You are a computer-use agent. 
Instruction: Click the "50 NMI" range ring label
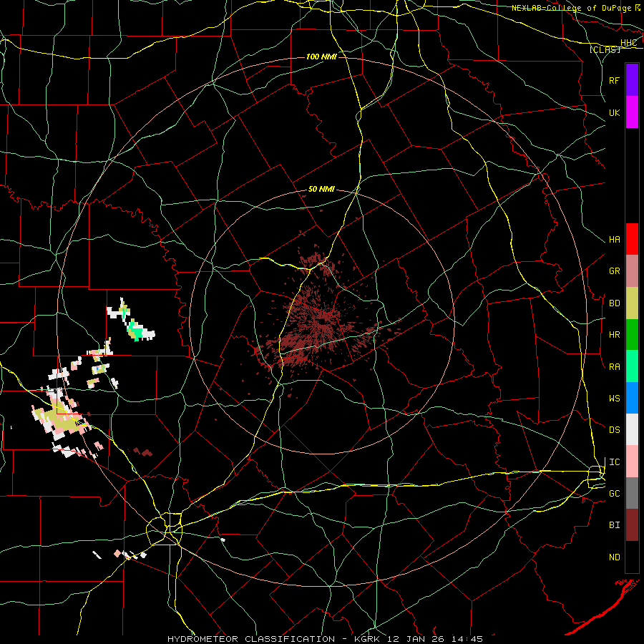[x=321, y=190]
